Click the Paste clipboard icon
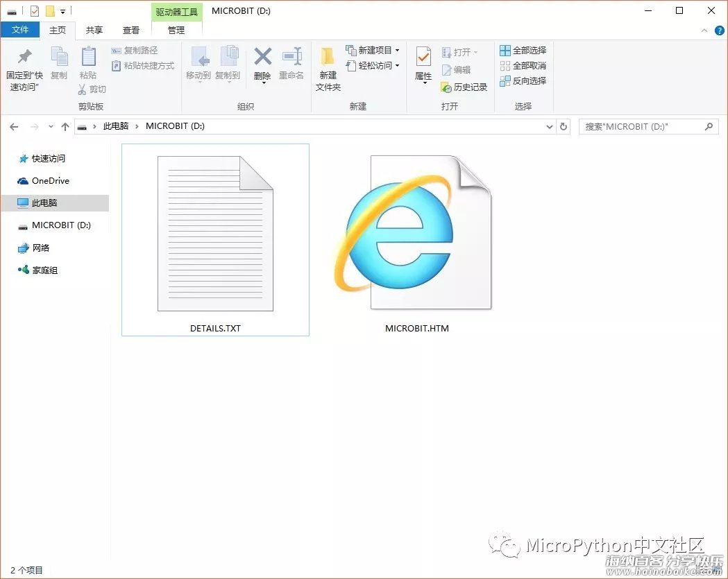This screenshot has width=728, height=579. pyautogui.click(x=88, y=58)
